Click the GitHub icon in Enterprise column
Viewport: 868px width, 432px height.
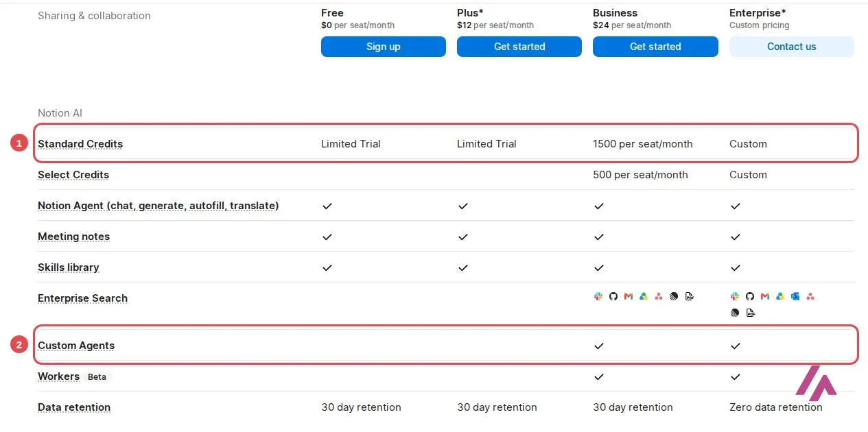point(749,296)
